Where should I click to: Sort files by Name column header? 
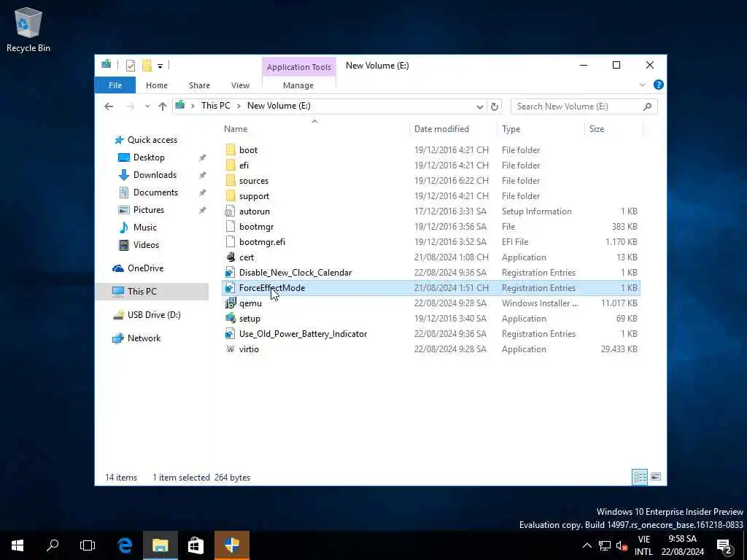(x=236, y=129)
